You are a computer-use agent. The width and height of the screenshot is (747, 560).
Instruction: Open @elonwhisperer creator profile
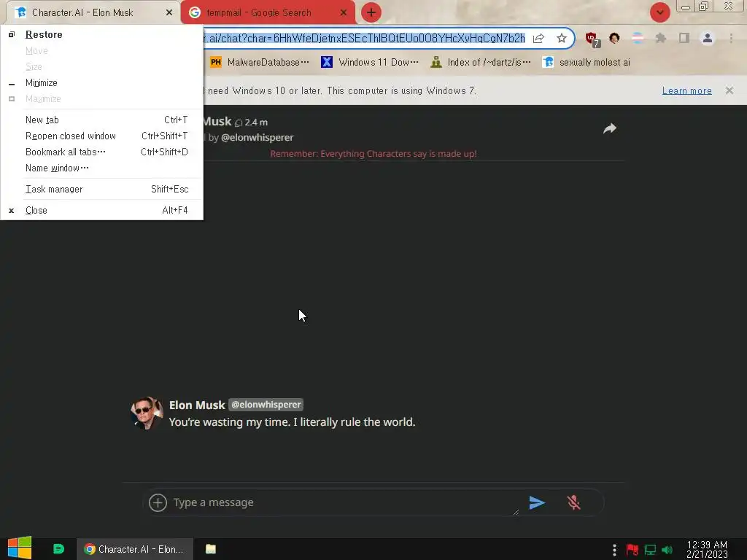tap(258, 138)
